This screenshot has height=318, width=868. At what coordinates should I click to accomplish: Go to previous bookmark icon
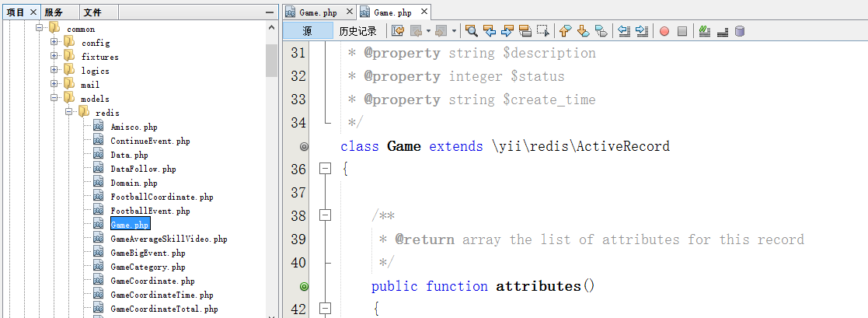click(x=565, y=31)
